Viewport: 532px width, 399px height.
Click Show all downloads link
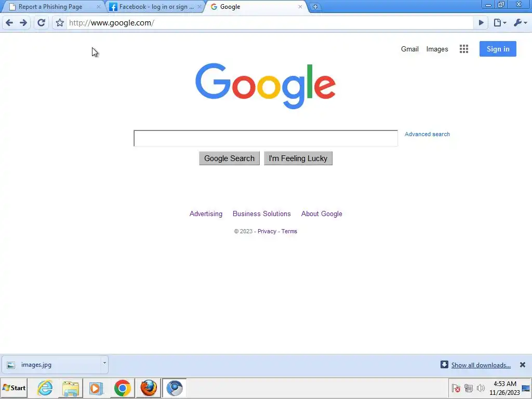(x=481, y=365)
